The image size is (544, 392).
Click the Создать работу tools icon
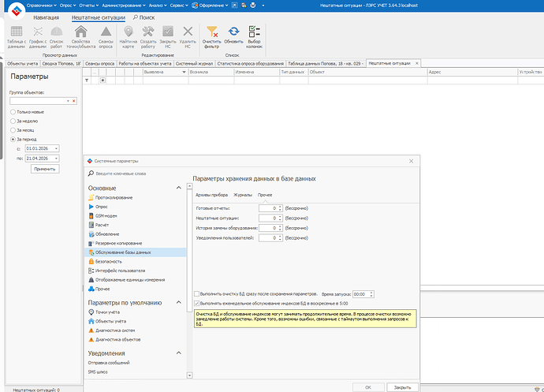tap(148, 32)
